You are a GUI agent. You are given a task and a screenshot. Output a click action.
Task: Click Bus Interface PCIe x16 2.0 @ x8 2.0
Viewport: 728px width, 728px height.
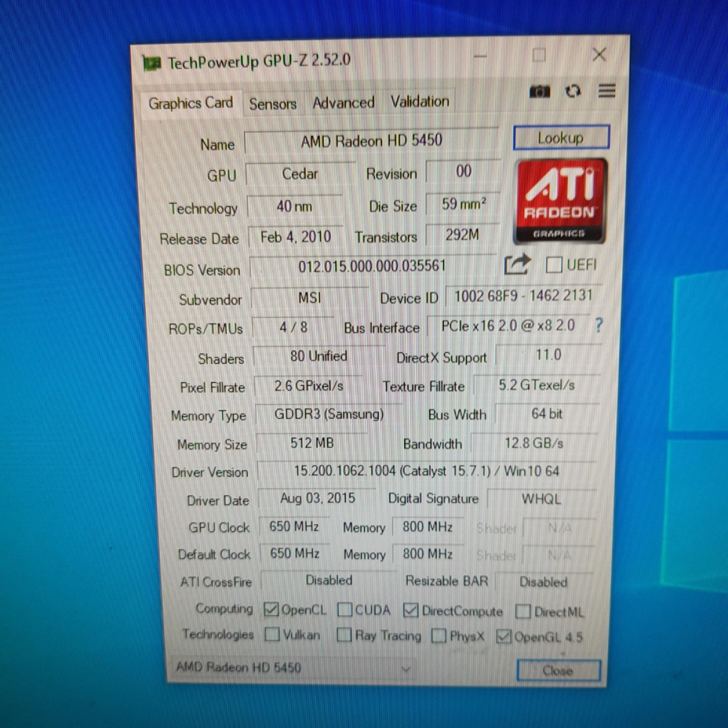(x=508, y=326)
